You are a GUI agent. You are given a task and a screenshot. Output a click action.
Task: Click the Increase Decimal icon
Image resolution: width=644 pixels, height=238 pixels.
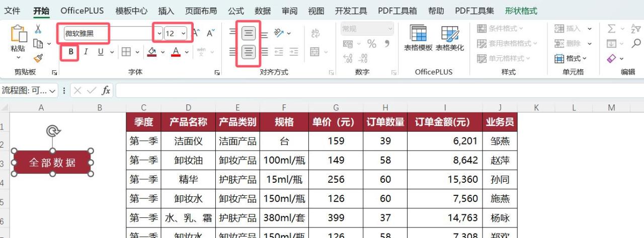click(x=348, y=59)
